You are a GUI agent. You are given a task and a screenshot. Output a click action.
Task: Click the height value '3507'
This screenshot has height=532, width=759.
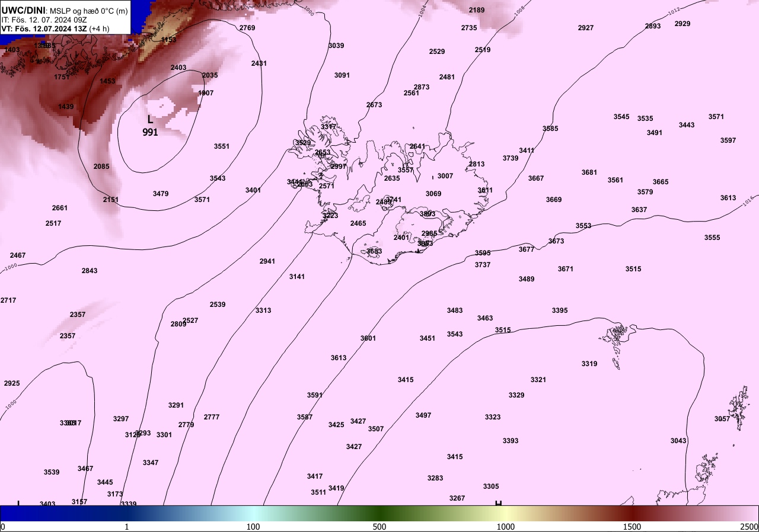coord(376,429)
